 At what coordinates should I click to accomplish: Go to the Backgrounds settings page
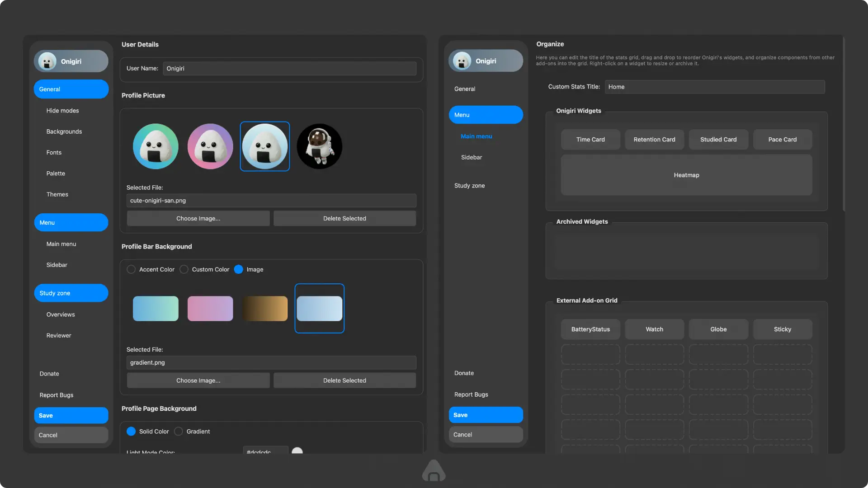pos(64,131)
